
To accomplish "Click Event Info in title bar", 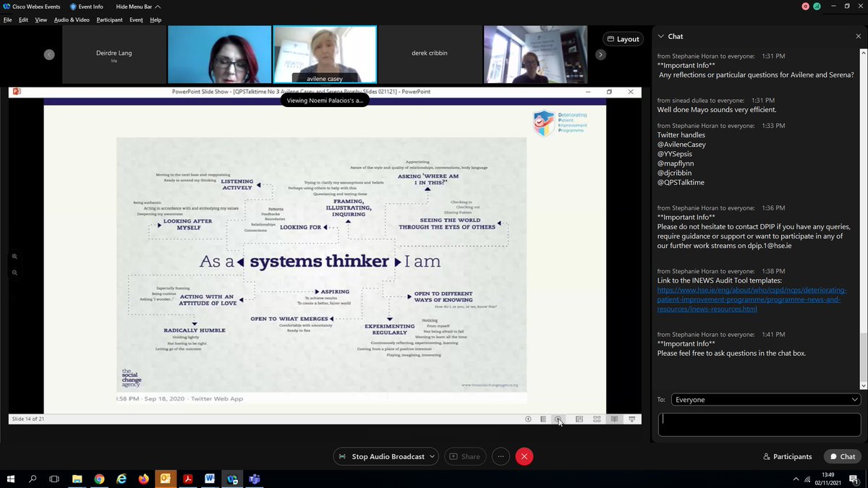I will click(86, 7).
